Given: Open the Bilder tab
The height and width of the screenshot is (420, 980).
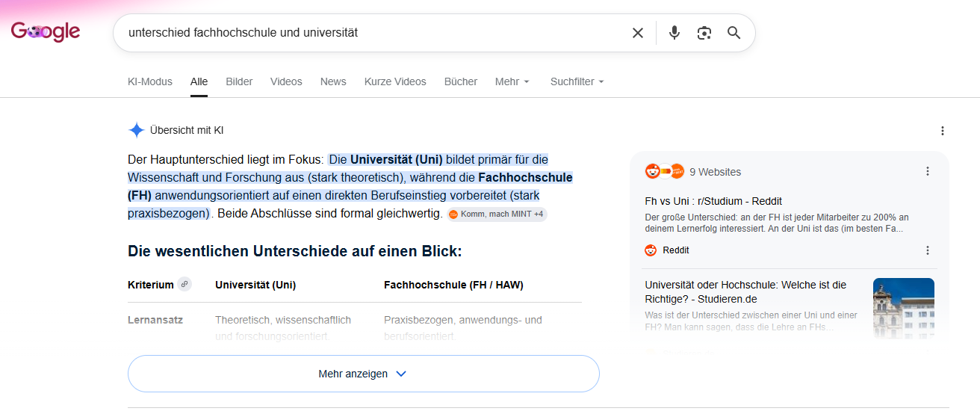Looking at the screenshot, I should [x=239, y=81].
